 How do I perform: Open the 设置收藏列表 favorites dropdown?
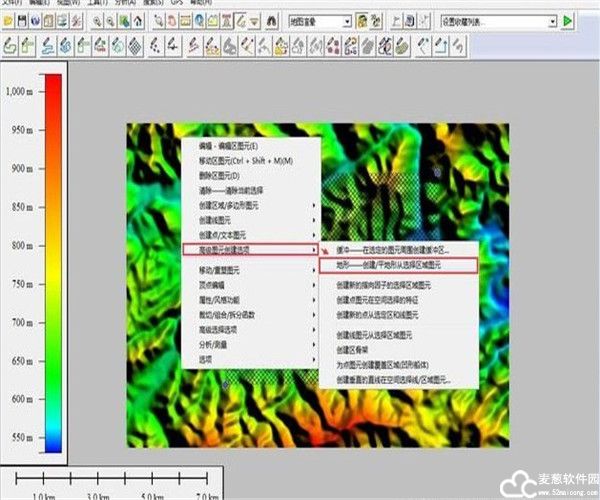552,21
